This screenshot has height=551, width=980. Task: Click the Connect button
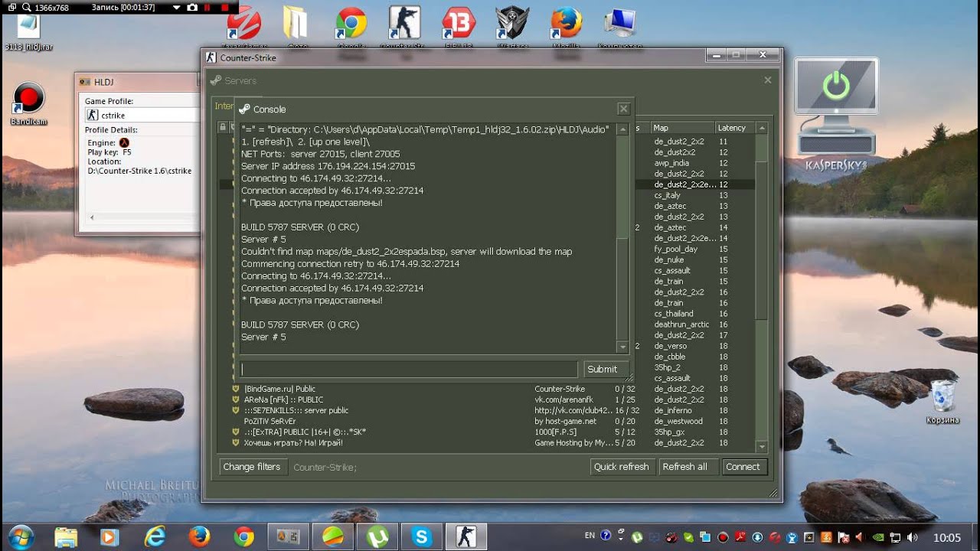[x=743, y=467]
